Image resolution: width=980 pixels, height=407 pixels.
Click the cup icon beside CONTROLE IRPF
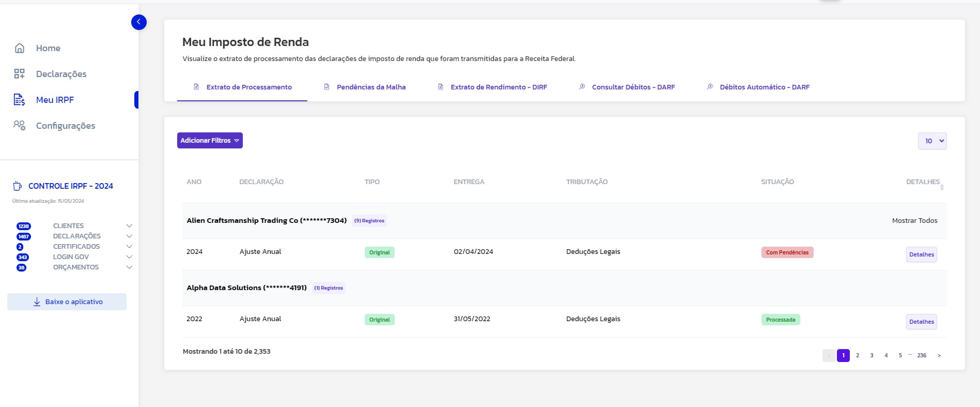18,186
